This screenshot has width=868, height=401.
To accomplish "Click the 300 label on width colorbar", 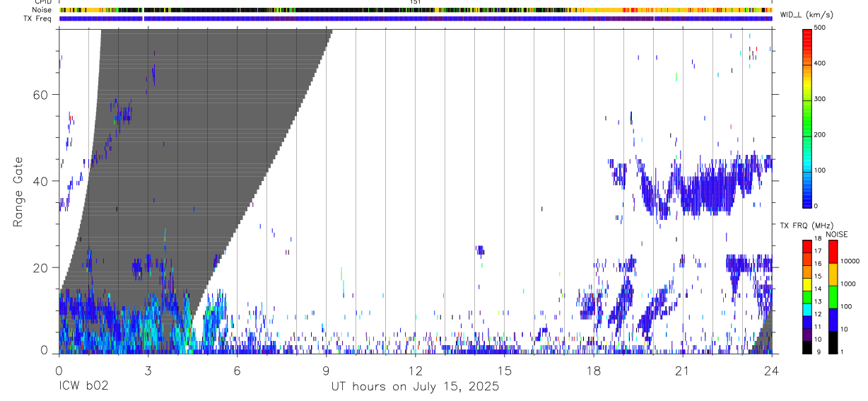I will [820, 99].
